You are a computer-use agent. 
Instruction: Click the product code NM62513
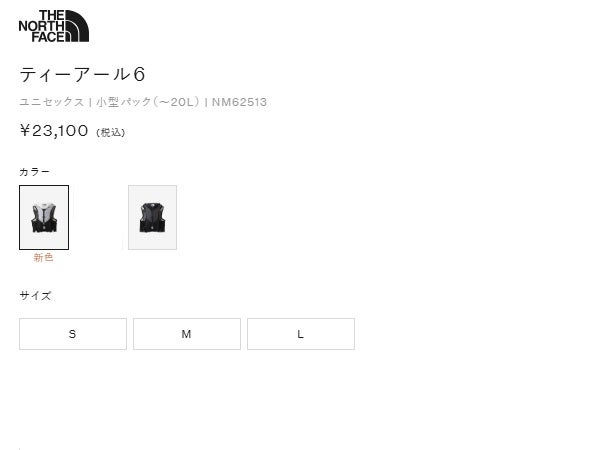point(239,102)
